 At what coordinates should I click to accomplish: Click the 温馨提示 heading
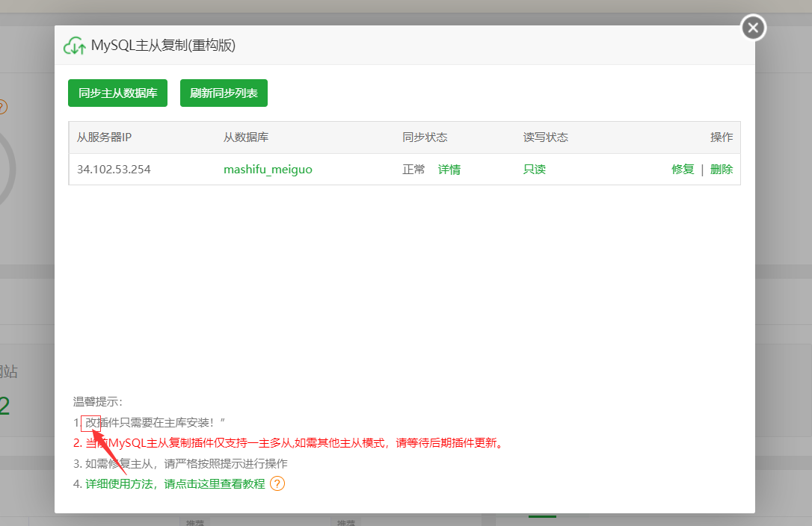98,402
